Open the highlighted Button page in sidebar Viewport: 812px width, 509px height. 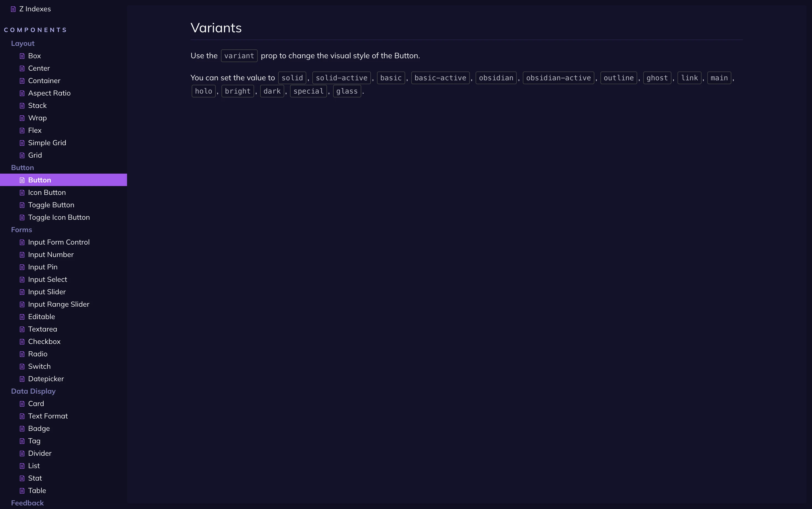click(x=63, y=180)
